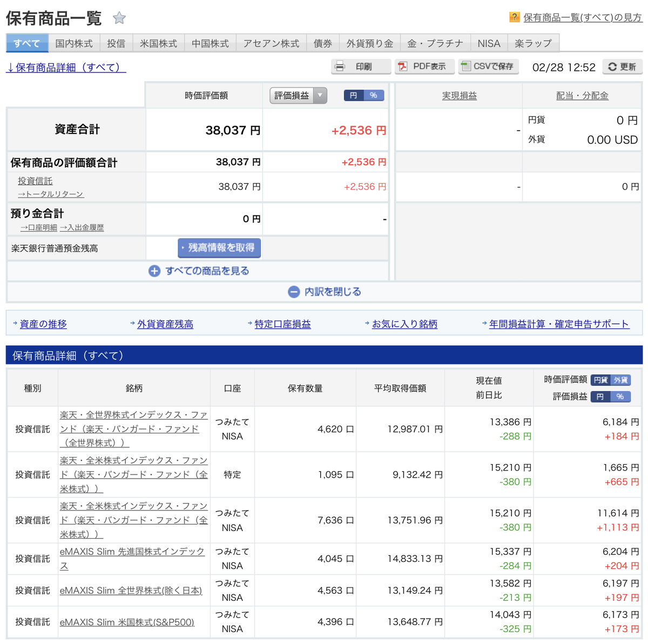
Task: Click the 平均取得価額 column header
Action: click(x=400, y=388)
